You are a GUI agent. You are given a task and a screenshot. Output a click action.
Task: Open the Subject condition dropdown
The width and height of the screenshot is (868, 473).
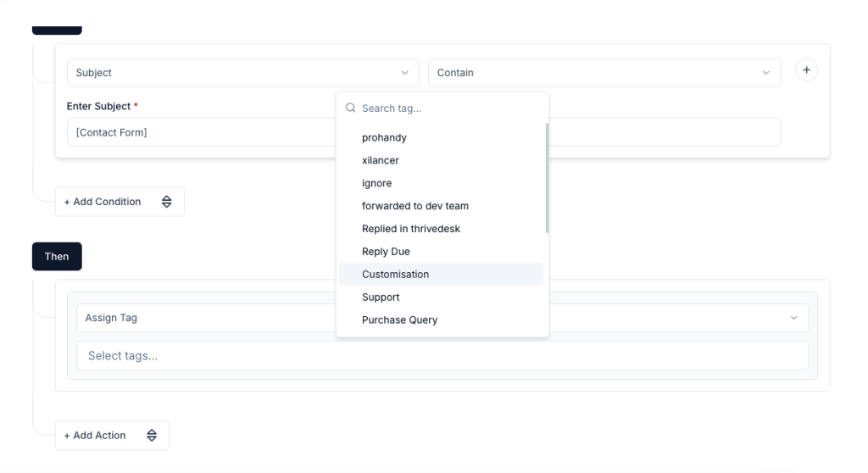(242, 73)
